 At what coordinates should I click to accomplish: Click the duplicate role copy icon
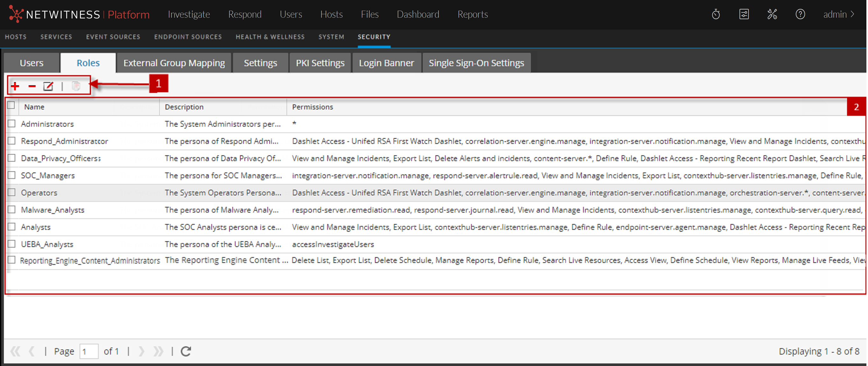[76, 86]
